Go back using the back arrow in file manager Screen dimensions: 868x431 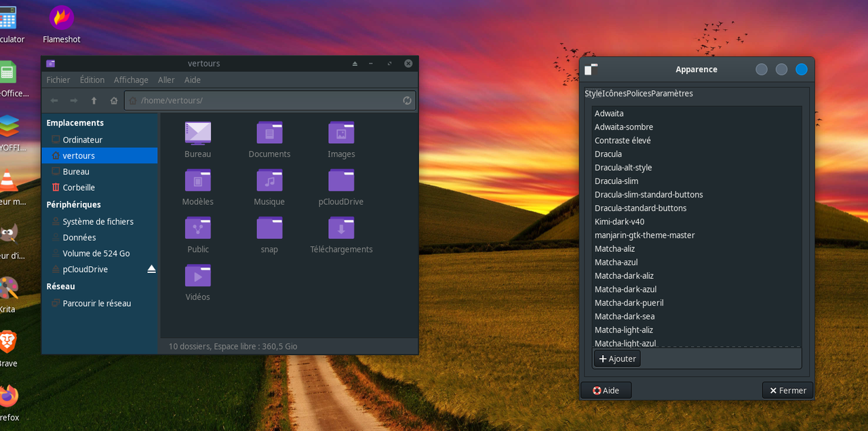click(x=54, y=100)
